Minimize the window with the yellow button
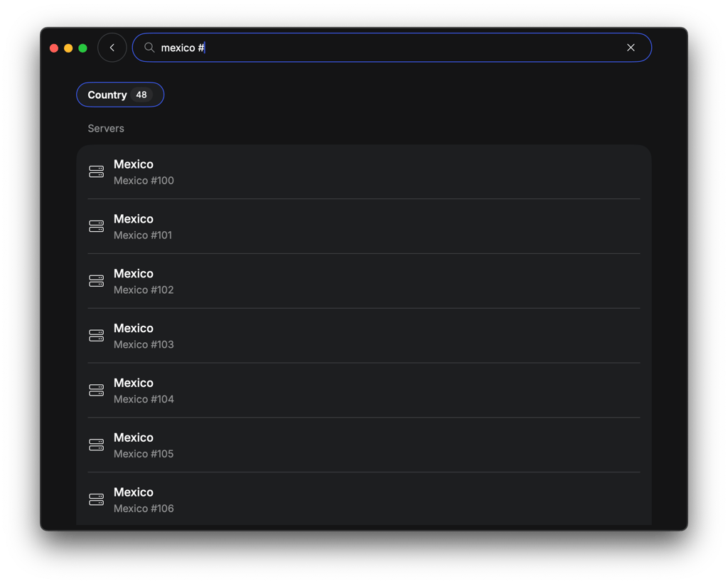The width and height of the screenshot is (728, 584). point(68,48)
